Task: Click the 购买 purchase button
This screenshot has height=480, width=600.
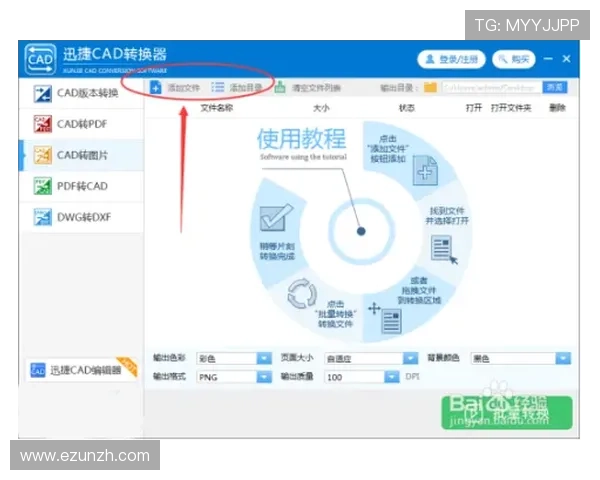Action: click(x=513, y=59)
